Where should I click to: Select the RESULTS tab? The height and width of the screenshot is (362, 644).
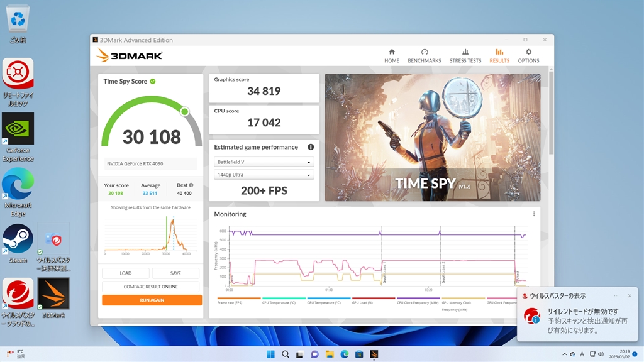499,56
